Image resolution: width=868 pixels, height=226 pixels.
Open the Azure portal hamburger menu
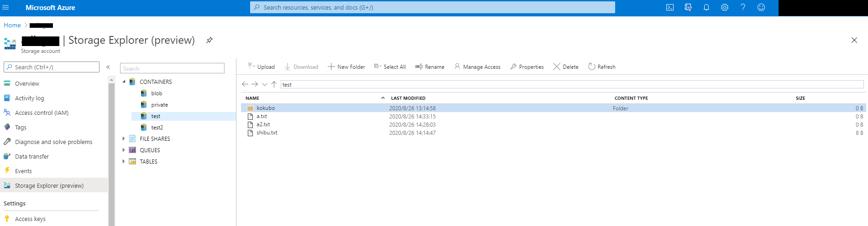tap(5, 7)
